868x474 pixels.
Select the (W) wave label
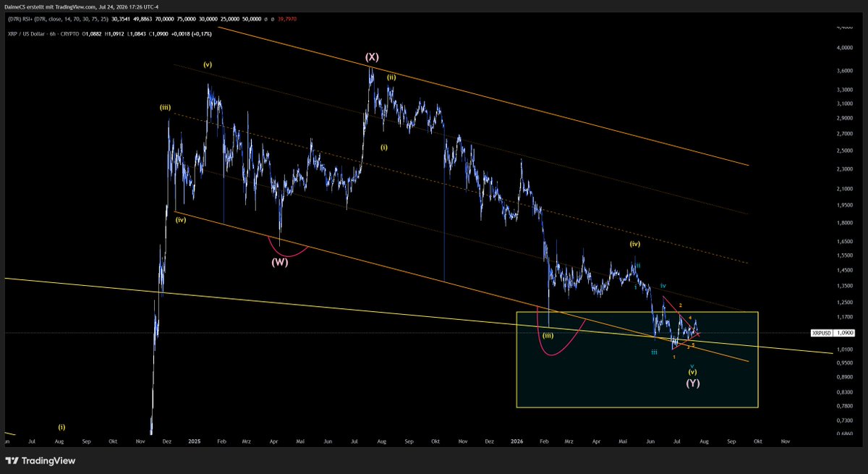point(280,263)
